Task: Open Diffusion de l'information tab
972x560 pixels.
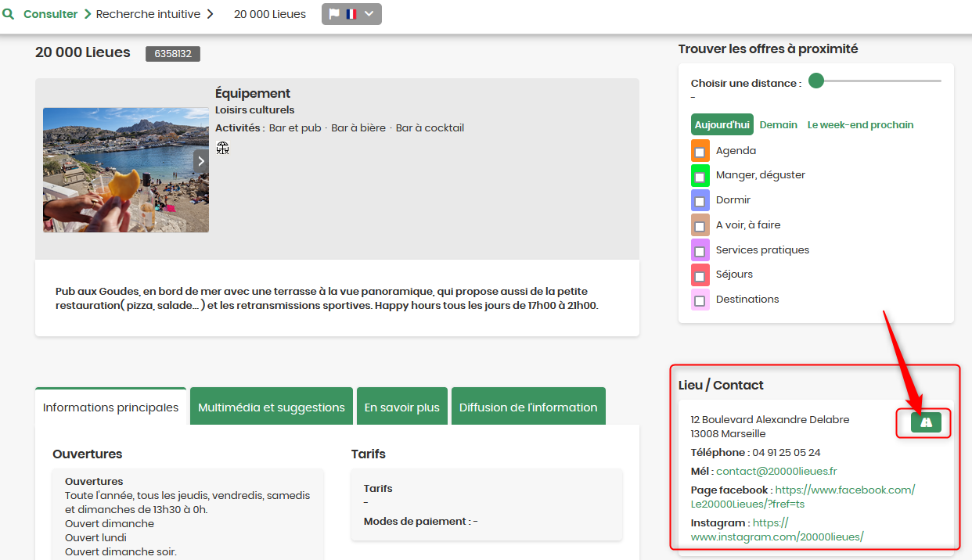Action: [x=528, y=407]
